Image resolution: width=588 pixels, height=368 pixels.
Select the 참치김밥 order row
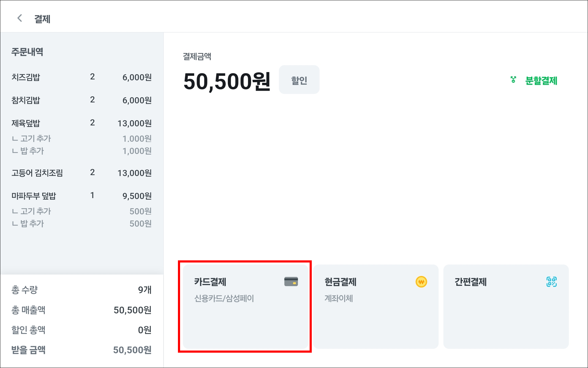tap(81, 100)
